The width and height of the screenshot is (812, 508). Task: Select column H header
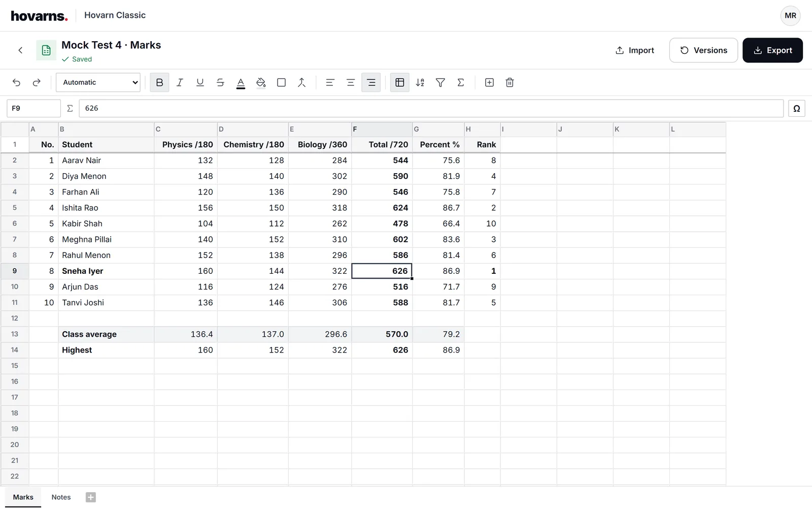tap(482, 129)
